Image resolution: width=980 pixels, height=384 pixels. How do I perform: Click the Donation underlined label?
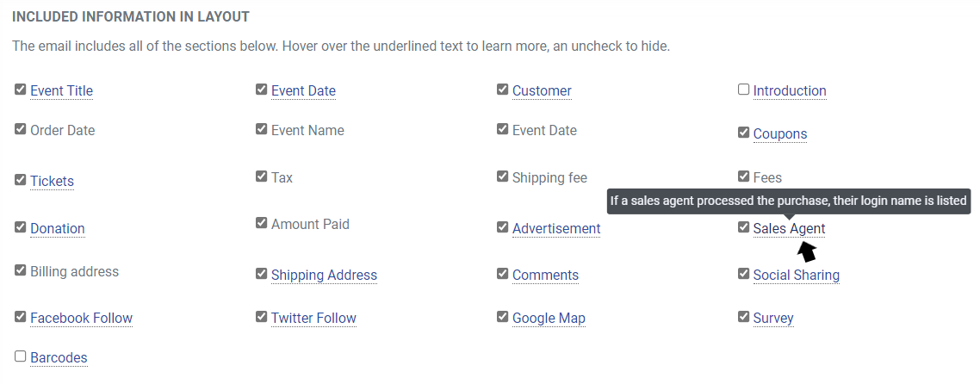tap(58, 228)
